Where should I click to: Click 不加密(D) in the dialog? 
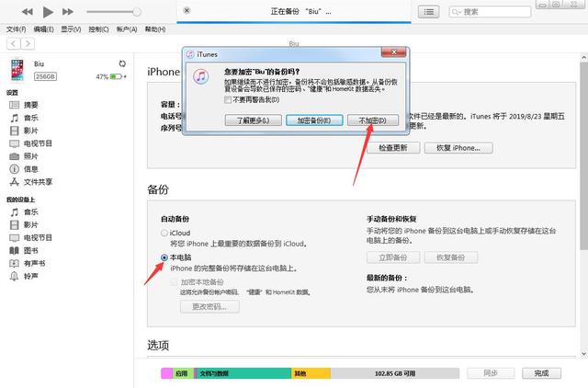point(373,120)
